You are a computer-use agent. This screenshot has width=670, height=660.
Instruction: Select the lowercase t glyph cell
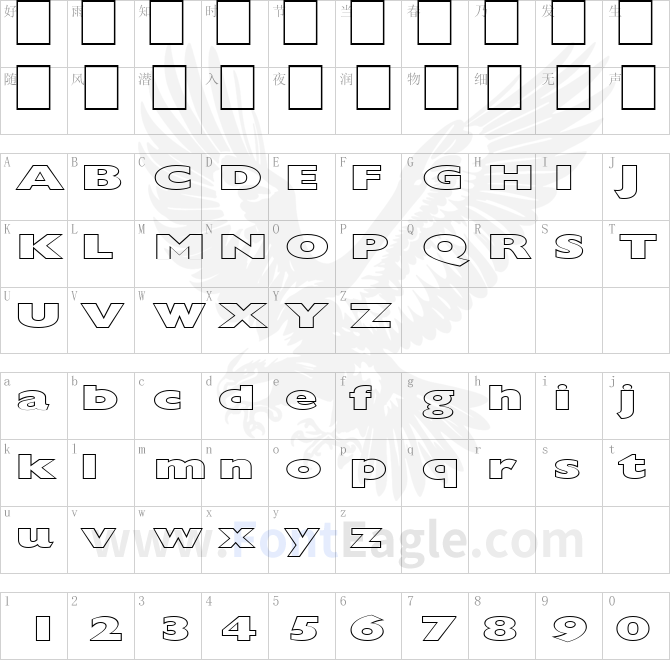636,473
